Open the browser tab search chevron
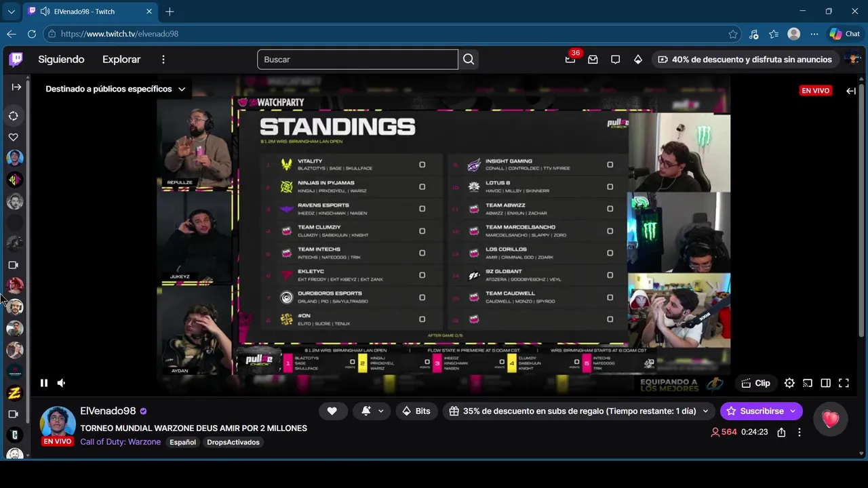Screen dimensions: 868x488 point(11,12)
